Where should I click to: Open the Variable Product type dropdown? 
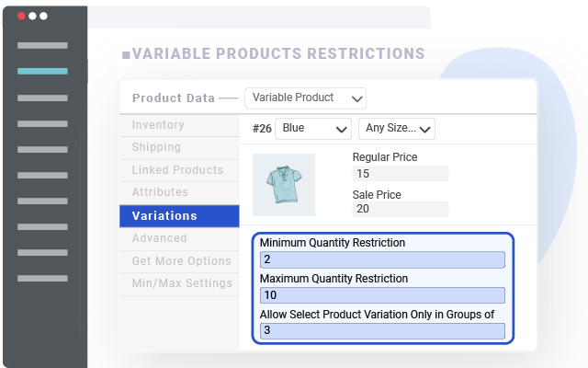coord(306,98)
